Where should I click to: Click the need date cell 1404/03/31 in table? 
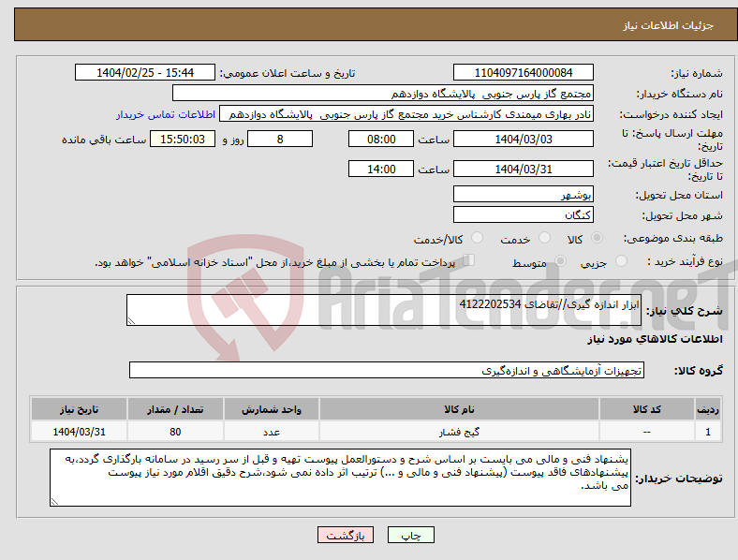tap(79, 432)
